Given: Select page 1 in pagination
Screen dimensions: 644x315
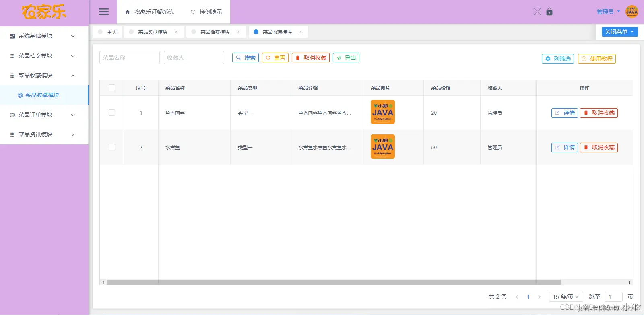Looking at the screenshot, I should coord(528,297).
